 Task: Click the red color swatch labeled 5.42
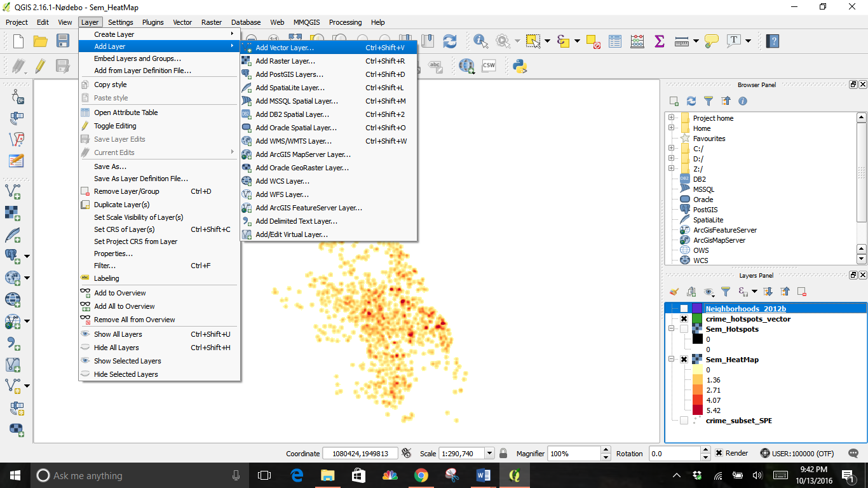pos(697,410)
